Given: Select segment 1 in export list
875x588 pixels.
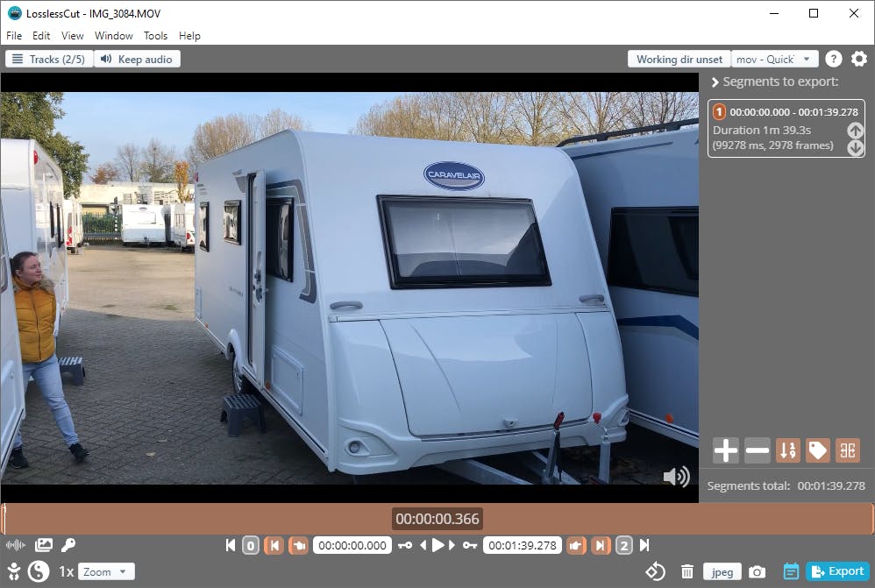Looking at the screenshot, I should pyautogui.click(x=786, y=128).
